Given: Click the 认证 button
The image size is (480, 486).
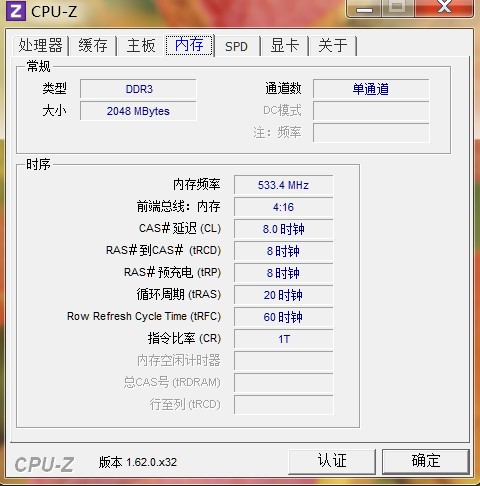Looking at the screenshot, I should (332, 461).
